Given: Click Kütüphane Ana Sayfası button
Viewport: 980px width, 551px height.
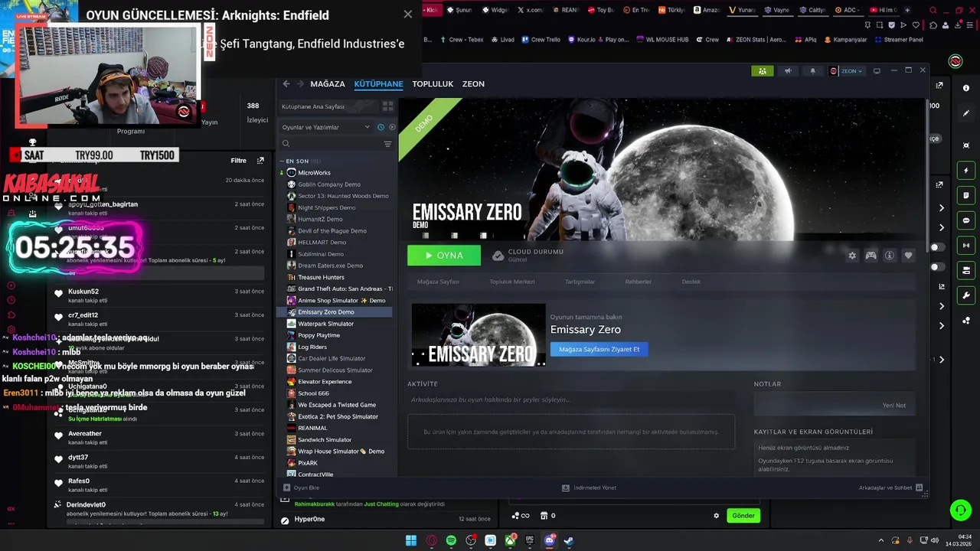Looking at the screenshot, I should click(x=328, y=106).
